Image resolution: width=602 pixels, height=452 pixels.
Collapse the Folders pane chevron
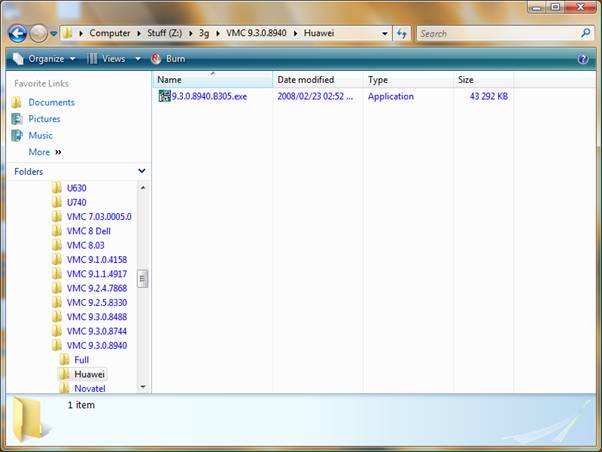tap(142, 171)
